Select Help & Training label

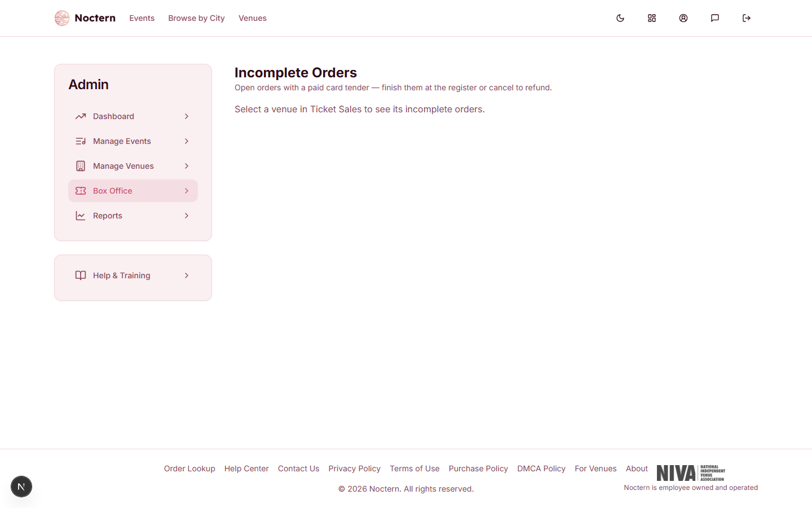coord(122,275)
